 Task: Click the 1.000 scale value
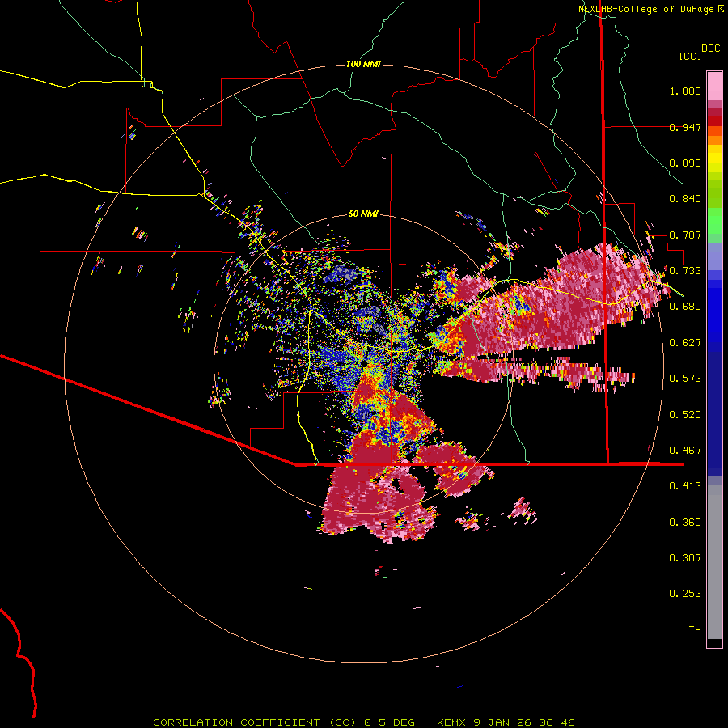[685, 91]
